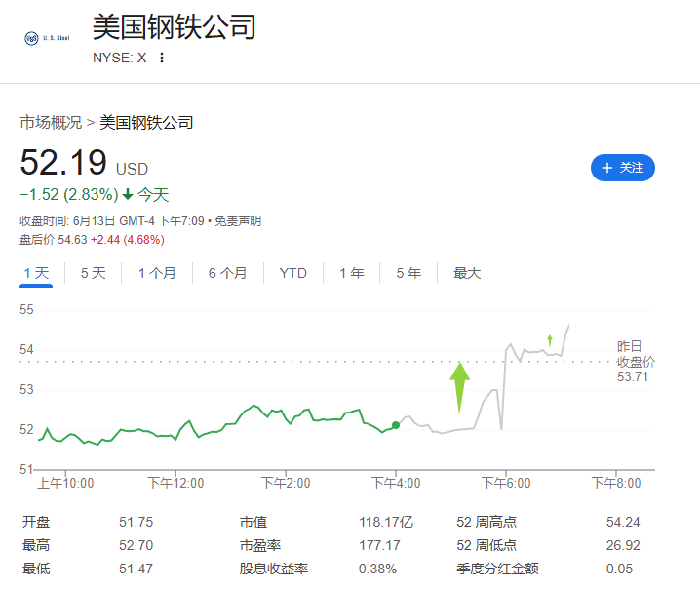Click the 最低 value 51.47
Image resolution: width=700 pixels, height=590 pixels.
[x=136, y=569]
